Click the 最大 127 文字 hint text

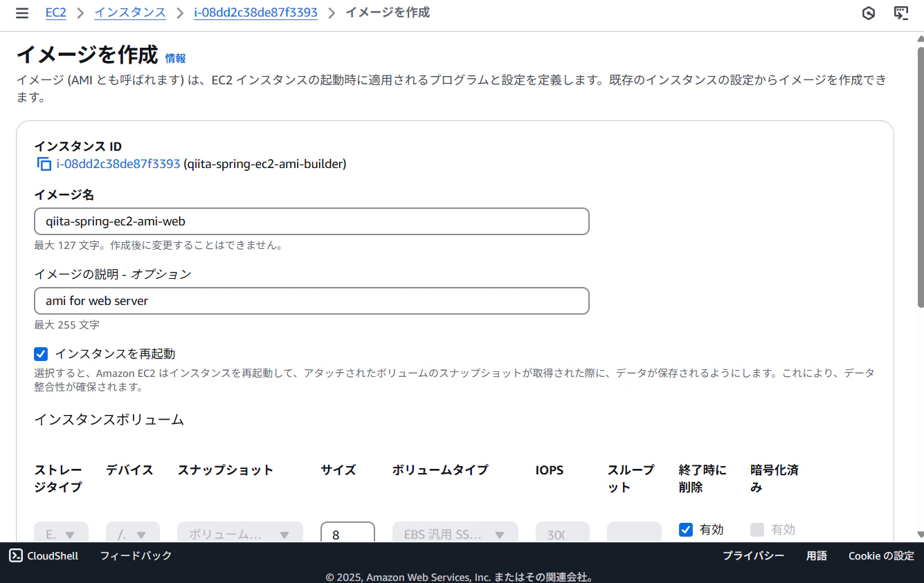[158, 245]
